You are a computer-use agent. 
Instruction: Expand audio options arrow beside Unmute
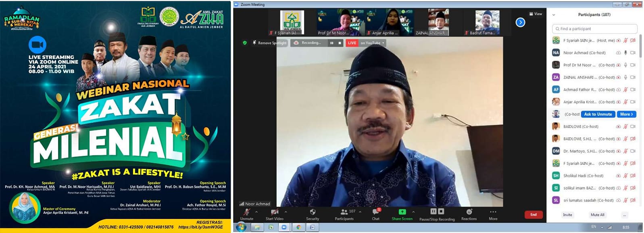coord(256,212)
